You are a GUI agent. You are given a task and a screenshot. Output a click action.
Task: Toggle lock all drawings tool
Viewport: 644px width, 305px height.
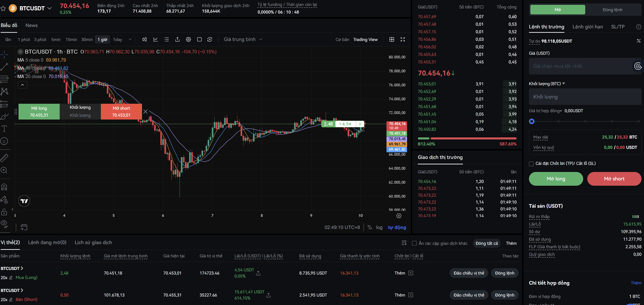[4, 212]
